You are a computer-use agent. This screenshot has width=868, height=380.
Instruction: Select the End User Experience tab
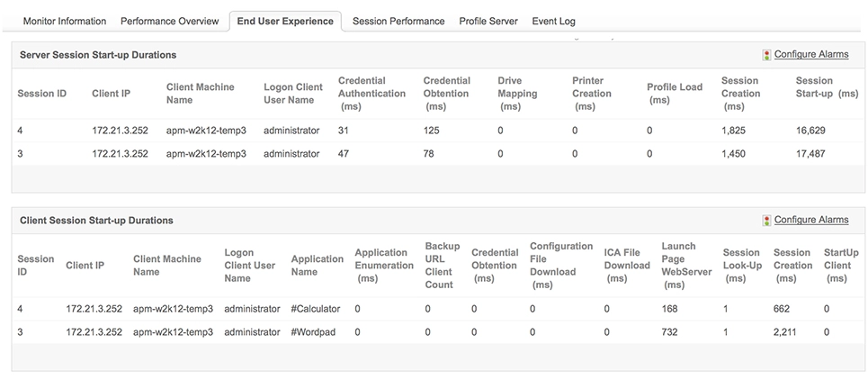click(285, 21)
